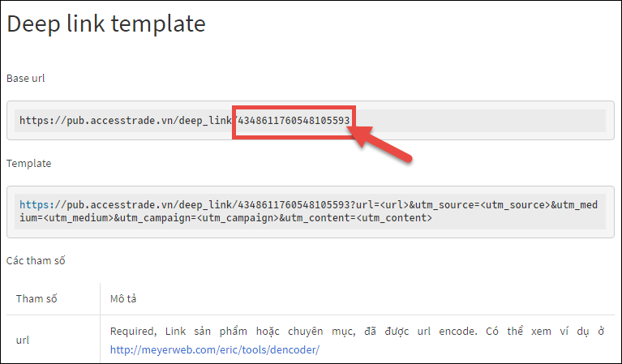This screenshot has width=622, height=364.
Task: Click the "Mô tả" column header
Action: [x=124, y=299]
